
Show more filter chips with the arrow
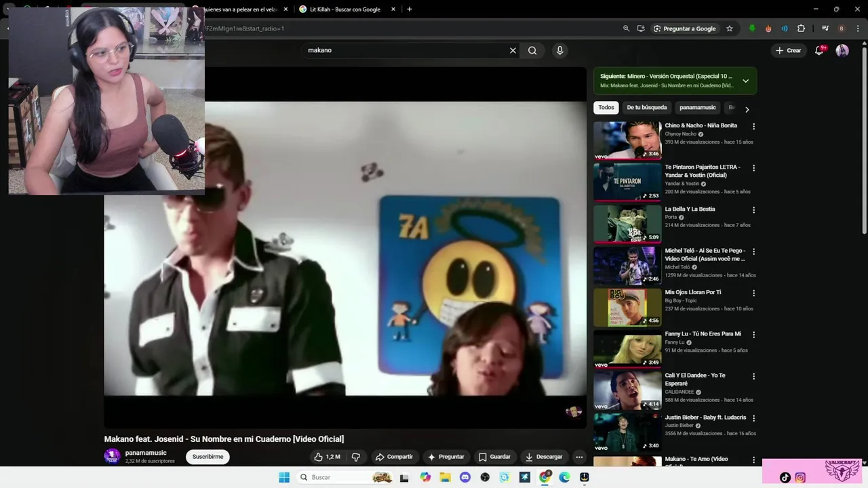coord(747,109)
